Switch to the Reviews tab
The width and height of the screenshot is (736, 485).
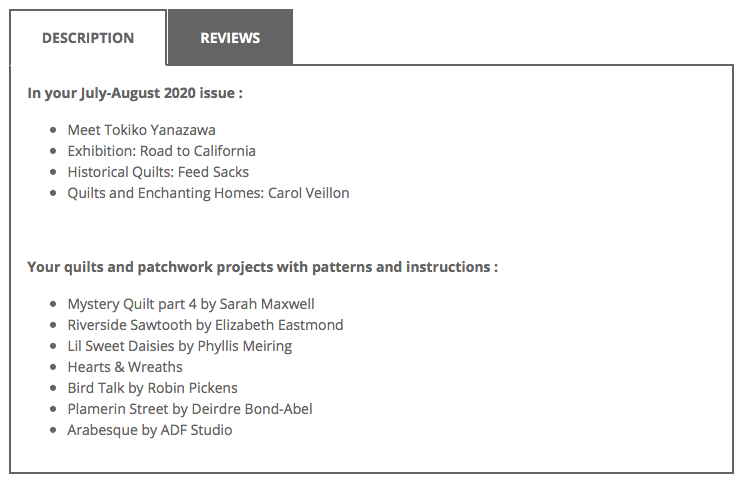click(x=230, y=38)
